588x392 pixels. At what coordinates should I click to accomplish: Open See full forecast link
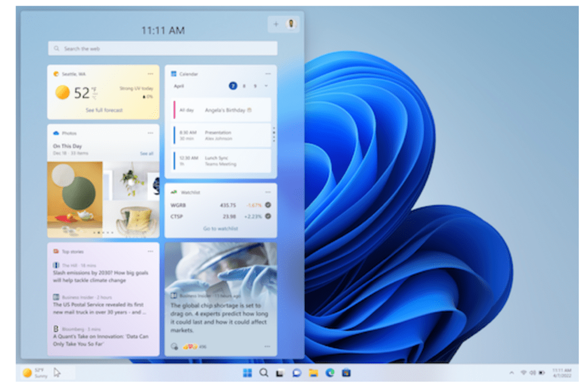point(104,110)
